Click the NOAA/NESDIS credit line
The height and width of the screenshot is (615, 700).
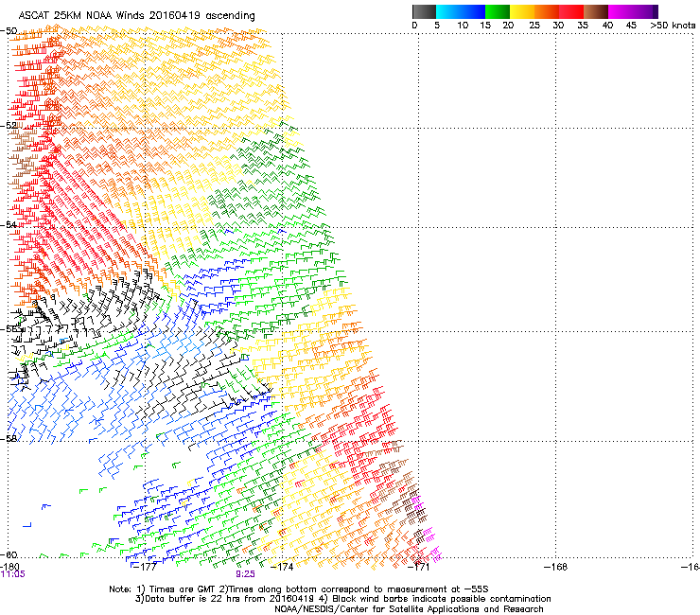(x=409, y=609)
